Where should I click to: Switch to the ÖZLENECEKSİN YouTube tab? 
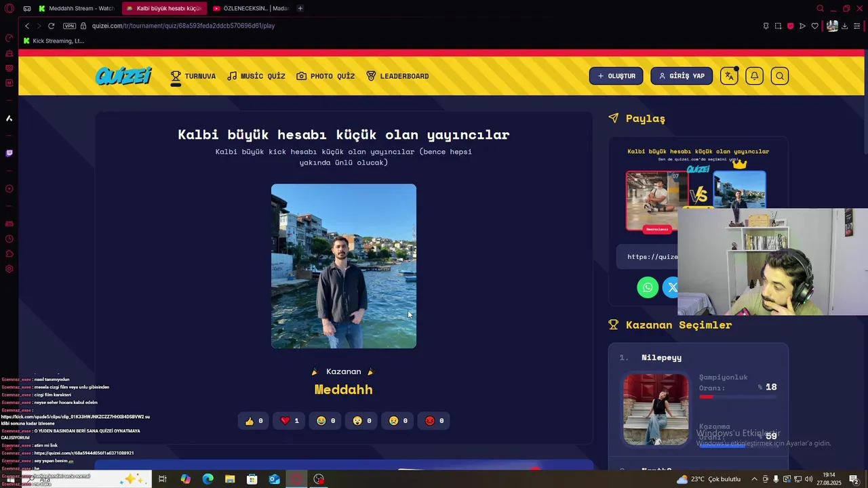pos(251,8)
